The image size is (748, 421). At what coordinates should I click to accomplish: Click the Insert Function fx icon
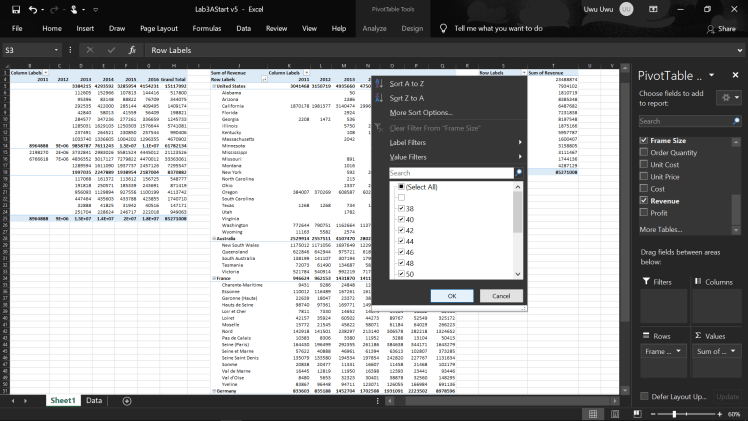pos(132,49)
